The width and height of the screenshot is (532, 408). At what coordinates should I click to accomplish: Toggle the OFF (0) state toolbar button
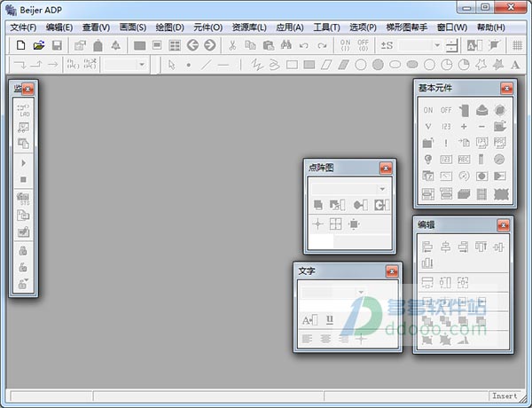363,45
